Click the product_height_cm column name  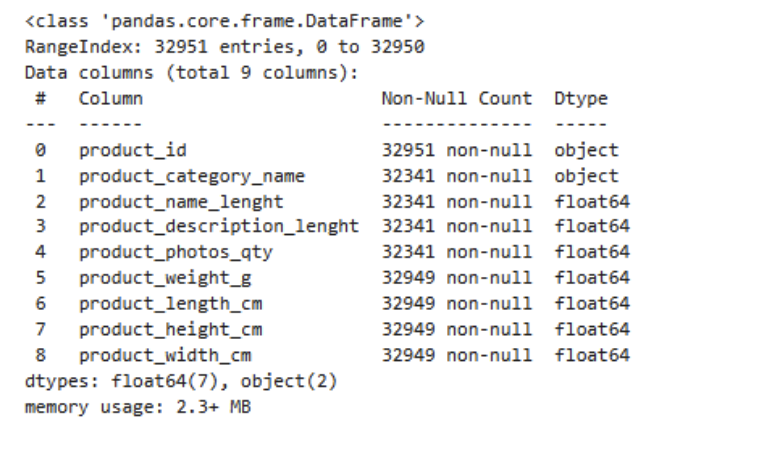tap(171, 329)
